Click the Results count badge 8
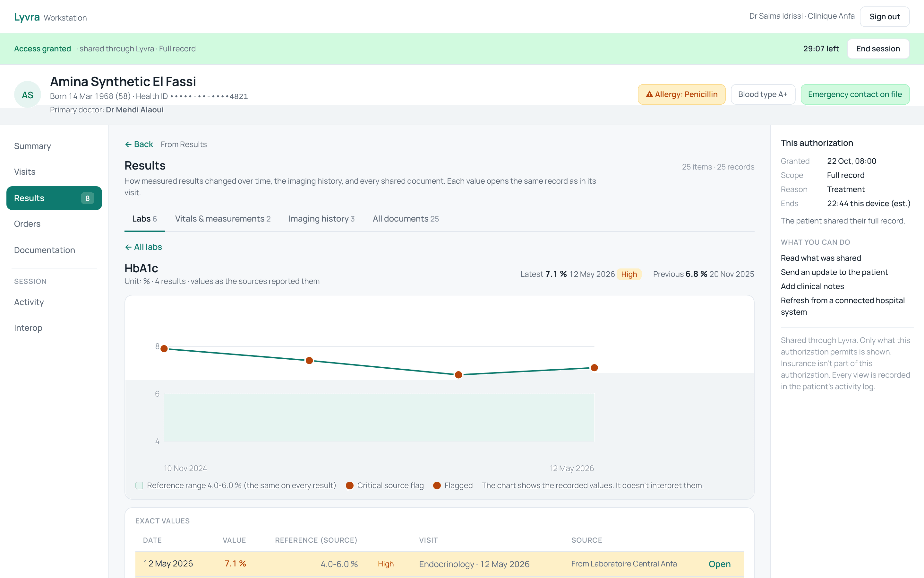 [88, 198]
